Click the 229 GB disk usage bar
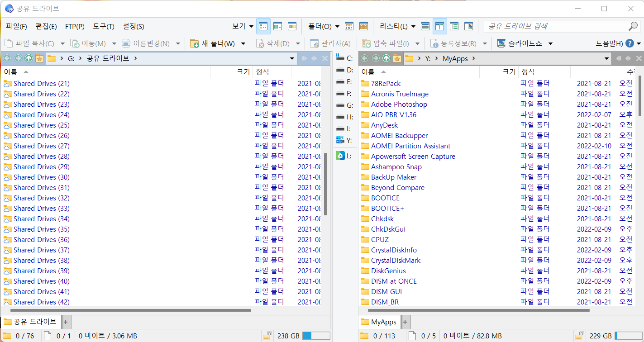 [x=629, y=336]
